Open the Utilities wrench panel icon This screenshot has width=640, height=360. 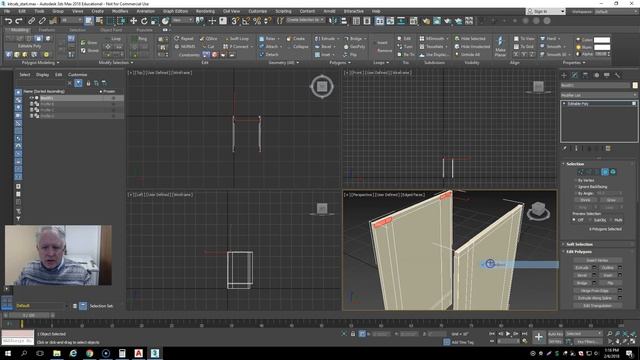pyautogui.click(x=618, y=75)
